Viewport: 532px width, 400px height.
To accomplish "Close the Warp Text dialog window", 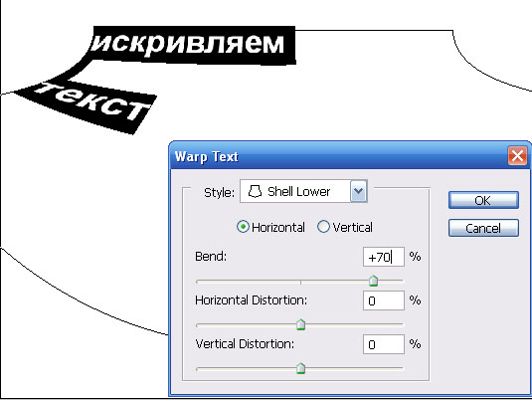I will coord(517,156).
